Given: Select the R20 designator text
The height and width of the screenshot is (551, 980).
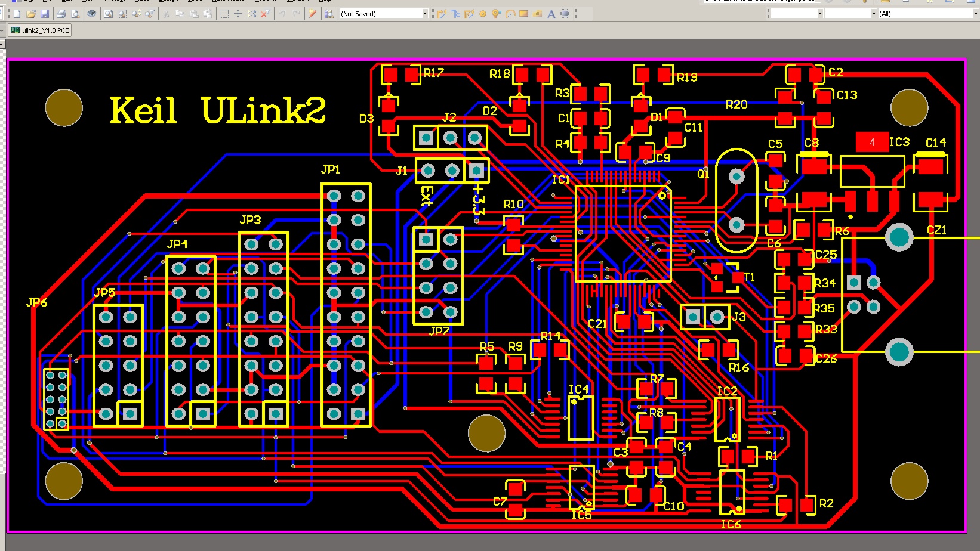Looking at the screenshot, I should (736, 105).
